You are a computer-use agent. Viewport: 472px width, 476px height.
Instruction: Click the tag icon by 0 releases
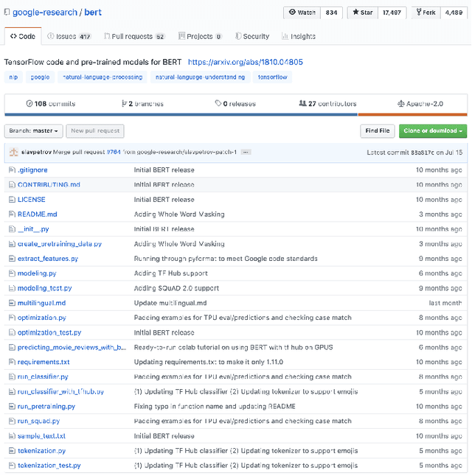[x=218, y=104]
